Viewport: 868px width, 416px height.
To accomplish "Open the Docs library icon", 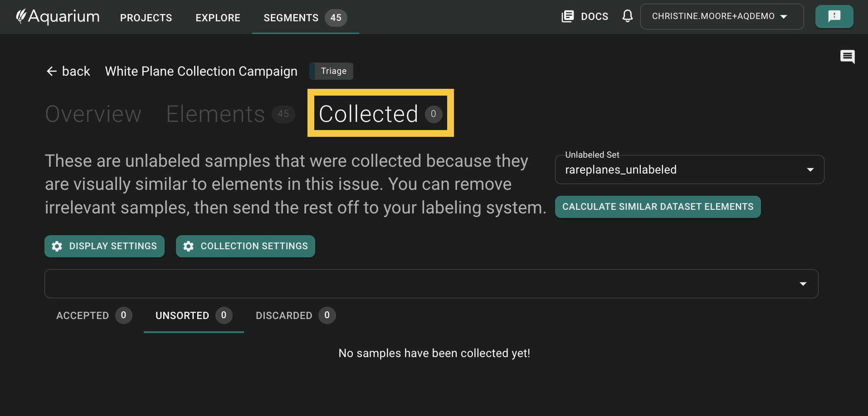I will pos(567,17).
